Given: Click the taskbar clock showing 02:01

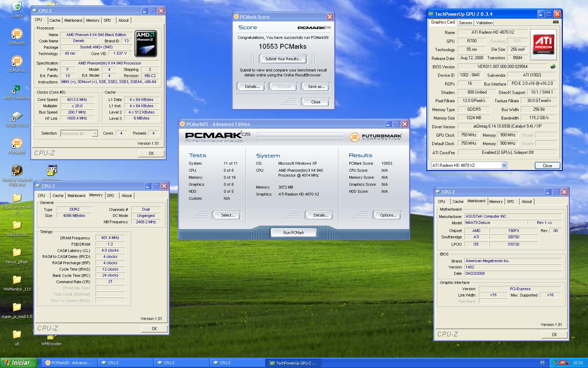Looking at the screenshot, I should tap(578, 363).
